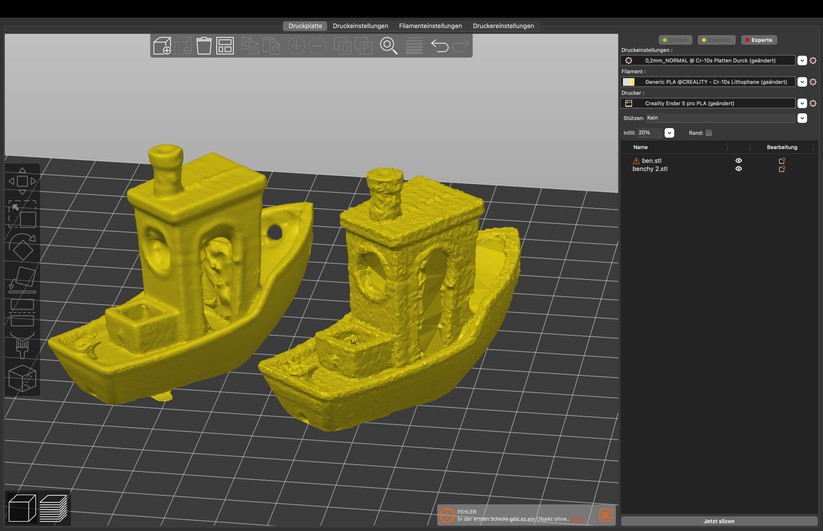Viewport: 823px width, 531px height.
Task: Click the trash can Delete icon
Action: (x=204, y=46)
